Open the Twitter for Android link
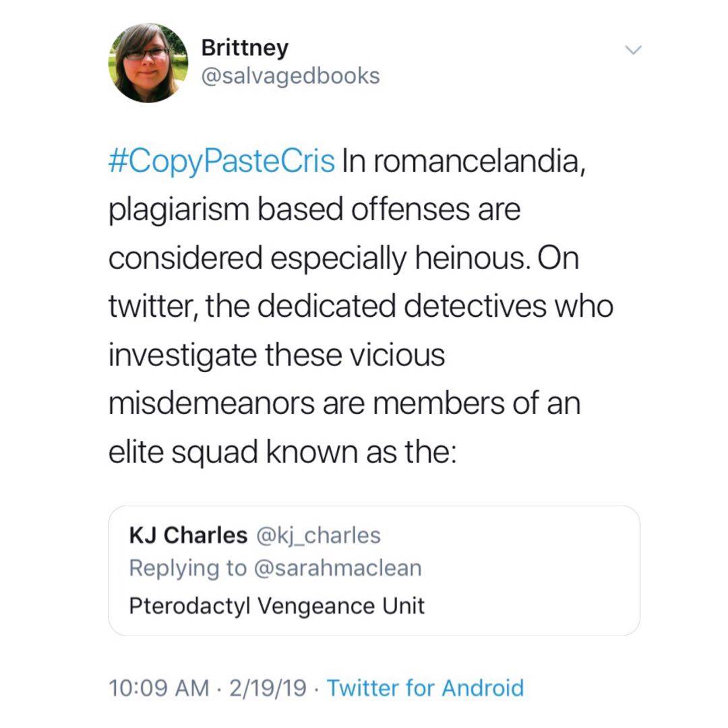The height and width of the screenshot is (728, 728). click(x=425, y=688)
